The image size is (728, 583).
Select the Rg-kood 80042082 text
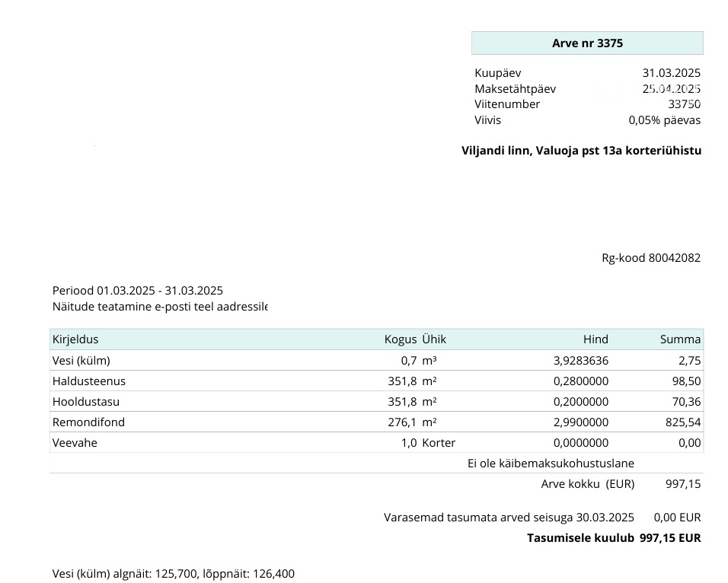(650, 258)
